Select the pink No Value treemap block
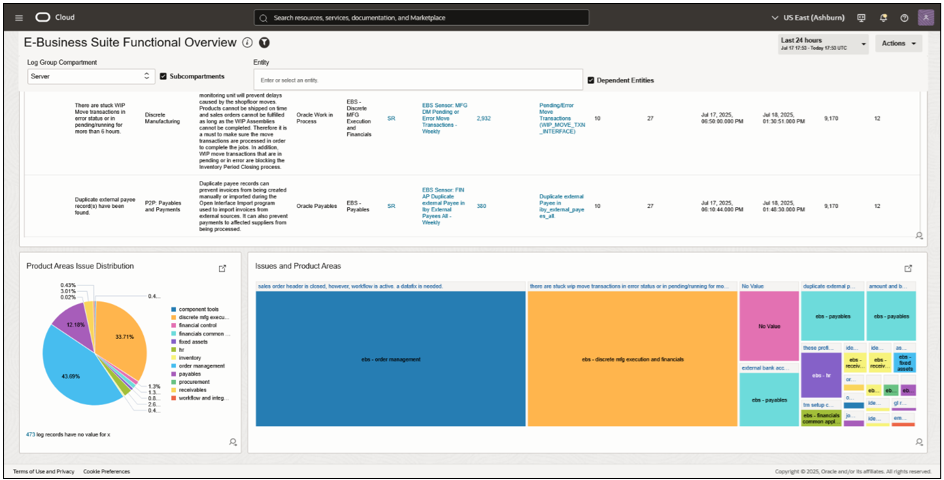Screen dimensions: 944x480 point(769,326)
